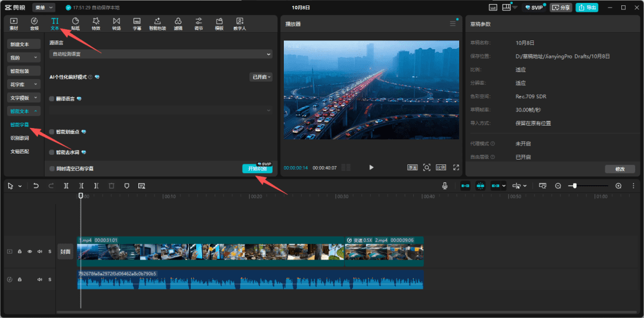Expand the 花字库 sidebar category

point(24,85)
